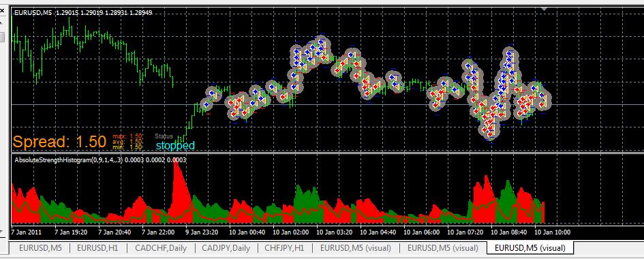Click the 'max: 1.50' spread value
Image resolution: width=644 pixels, height=259 pixels.
click(x=127, y=136)
